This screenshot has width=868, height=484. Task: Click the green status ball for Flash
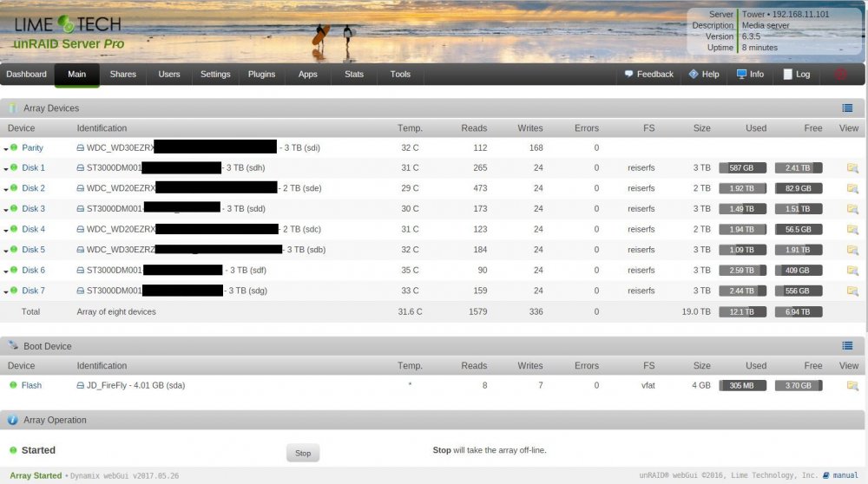[13, 384]
